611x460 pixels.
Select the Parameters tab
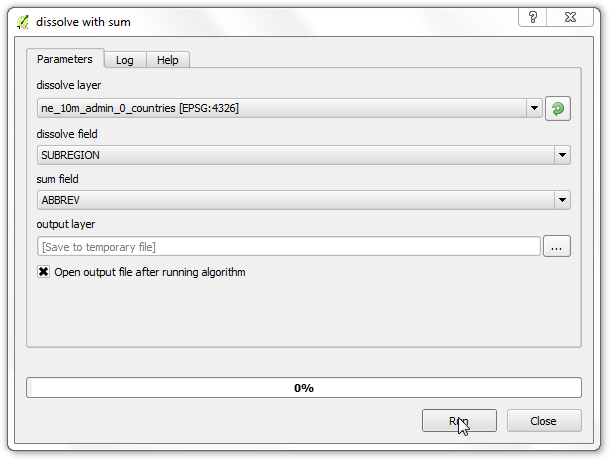65,59
